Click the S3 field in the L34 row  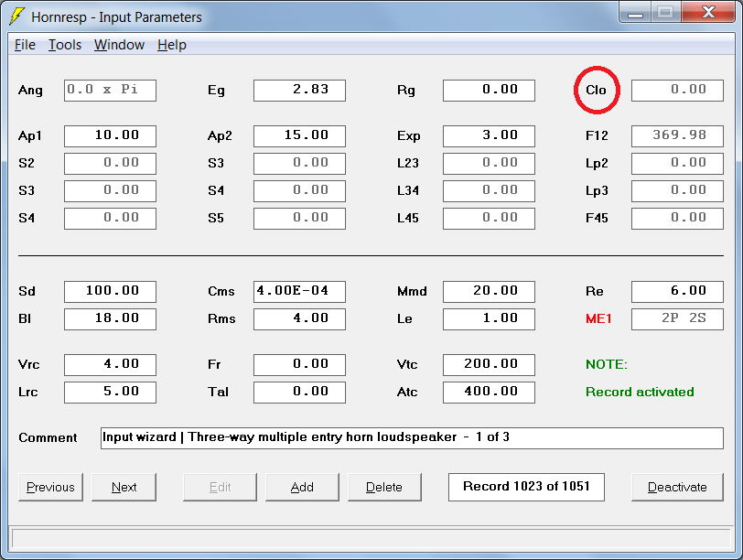click(110, 191)
